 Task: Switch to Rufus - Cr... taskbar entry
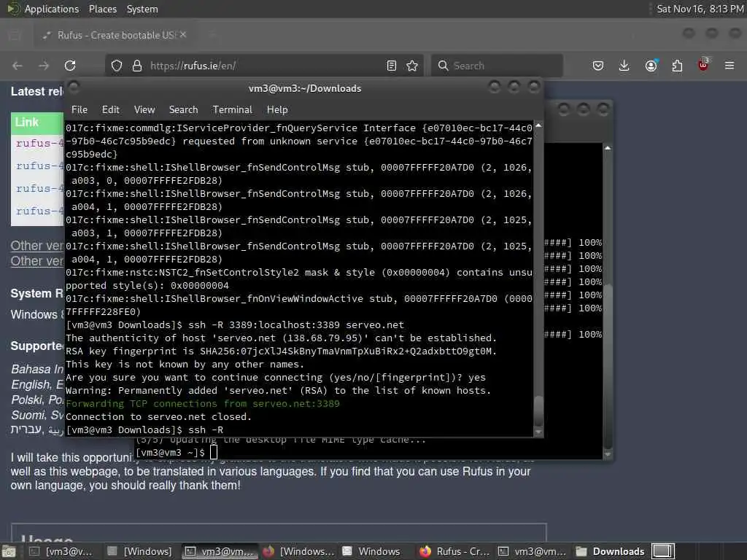click(455, 551)
